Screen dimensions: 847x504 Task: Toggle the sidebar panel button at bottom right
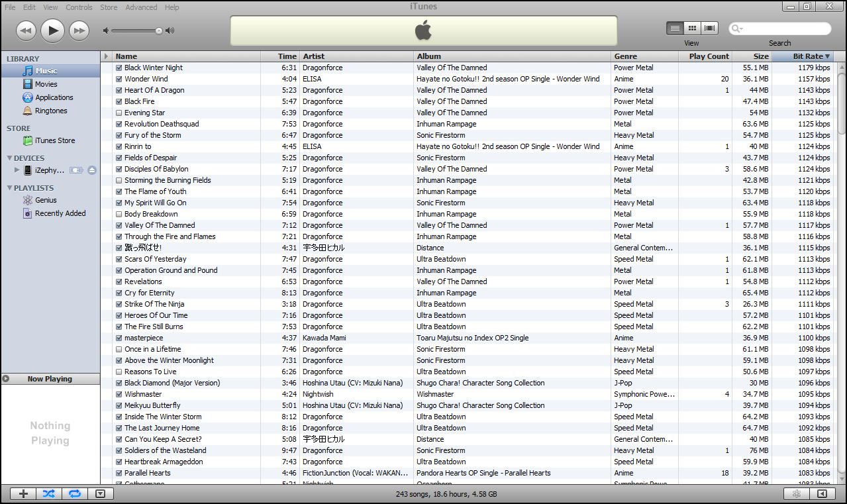(822, 493)
